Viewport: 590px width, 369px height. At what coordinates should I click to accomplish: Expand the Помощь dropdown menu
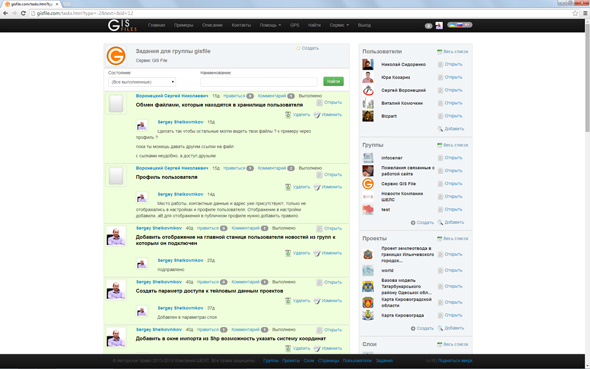[x=270, y=25]
